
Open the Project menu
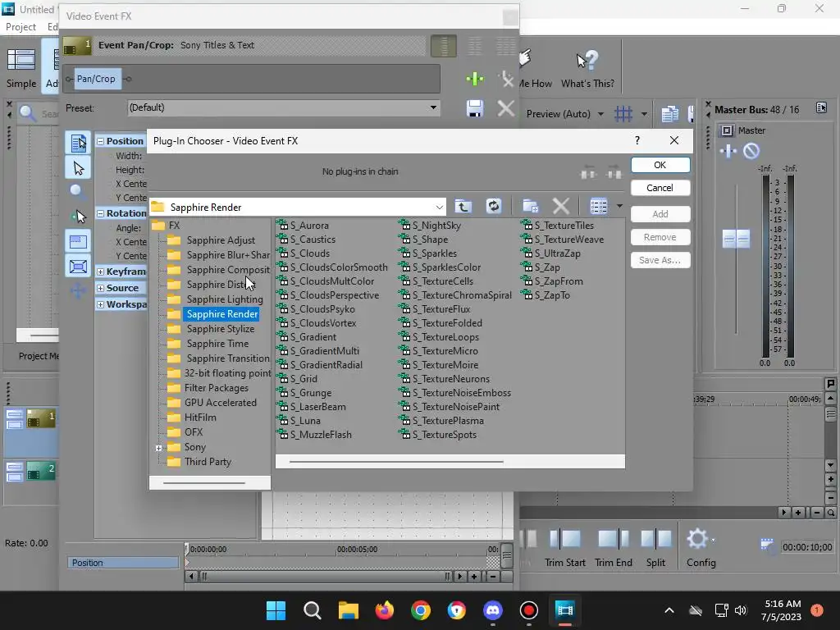[21, 27]
